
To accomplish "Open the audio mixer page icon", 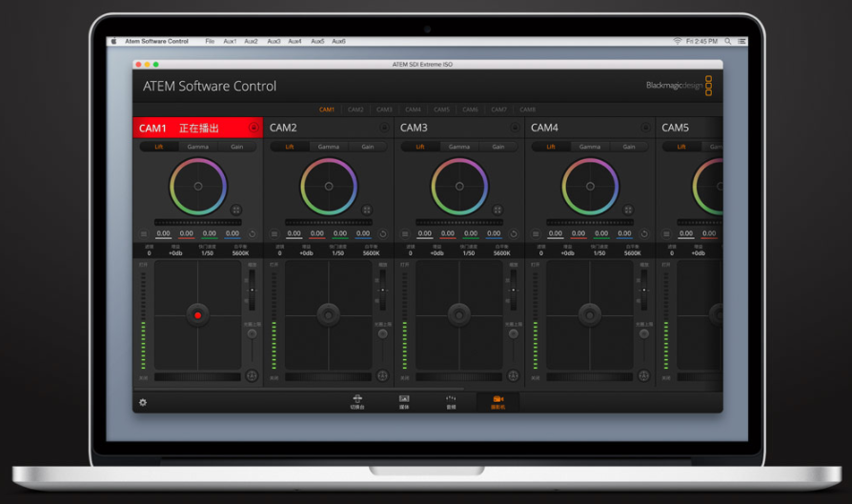I will (451, 402).
